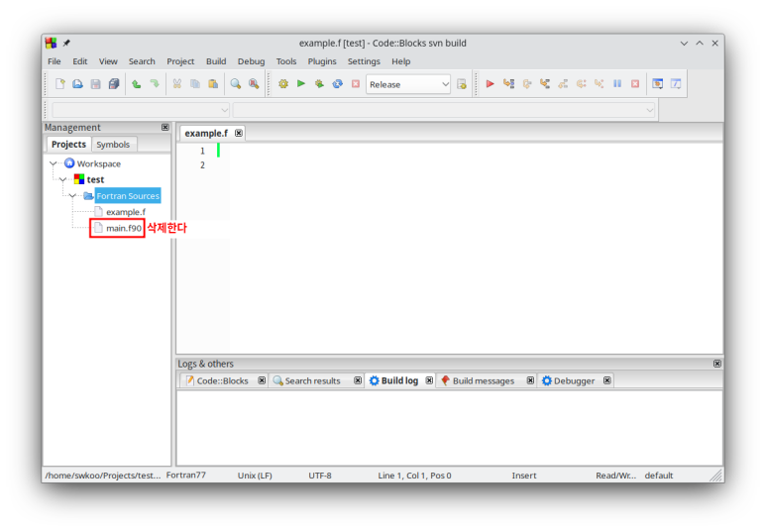Open the View menu
Viewport: 766px width, 532px height.
click(x=108, y=61)
